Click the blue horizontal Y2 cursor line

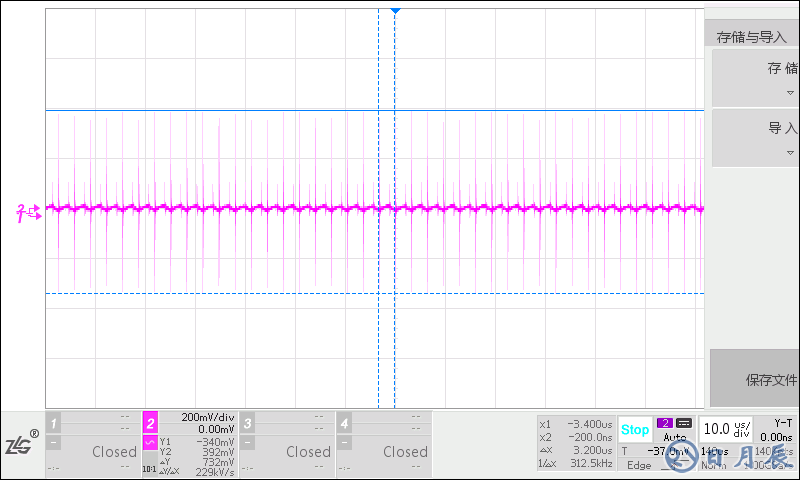click(x=250, y=110)
